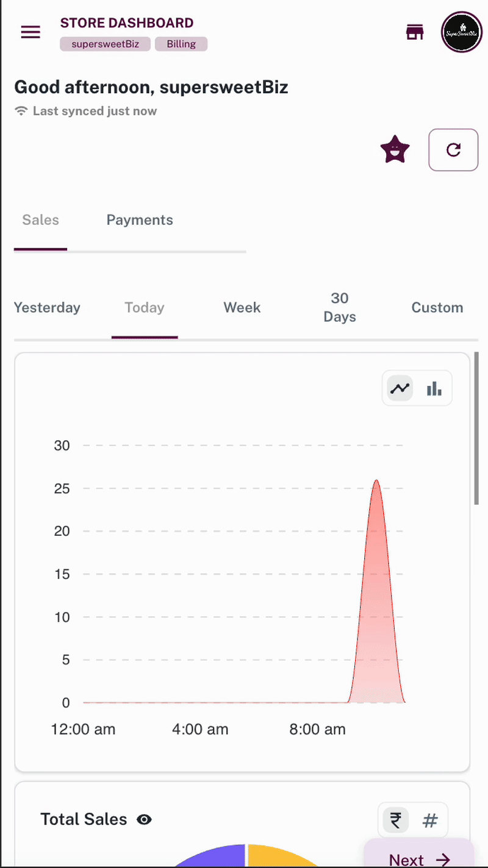This screenshot has height=868, width=488.
Task: Switch chart to line graph view
Action: click(400, 388)
